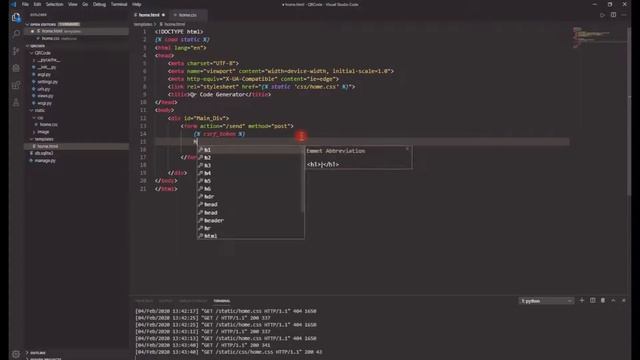640x360 pixels.
Task: Open the View menu
Action: 73,4
